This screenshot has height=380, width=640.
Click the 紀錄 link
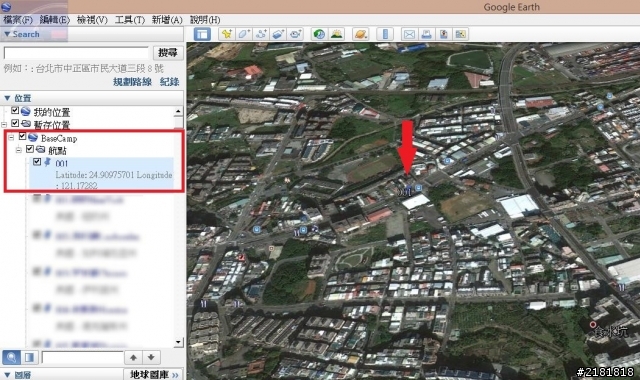point(169,82)
